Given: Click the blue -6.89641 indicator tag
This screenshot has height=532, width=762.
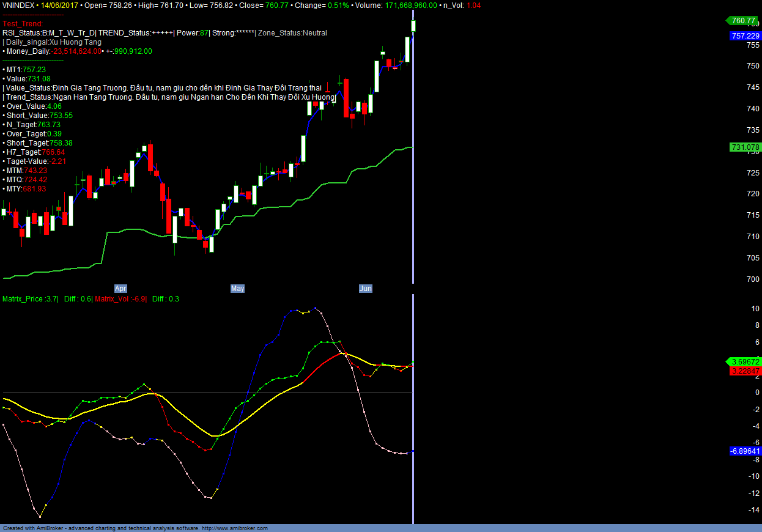Looking at the screenshot, I should 745,451.
